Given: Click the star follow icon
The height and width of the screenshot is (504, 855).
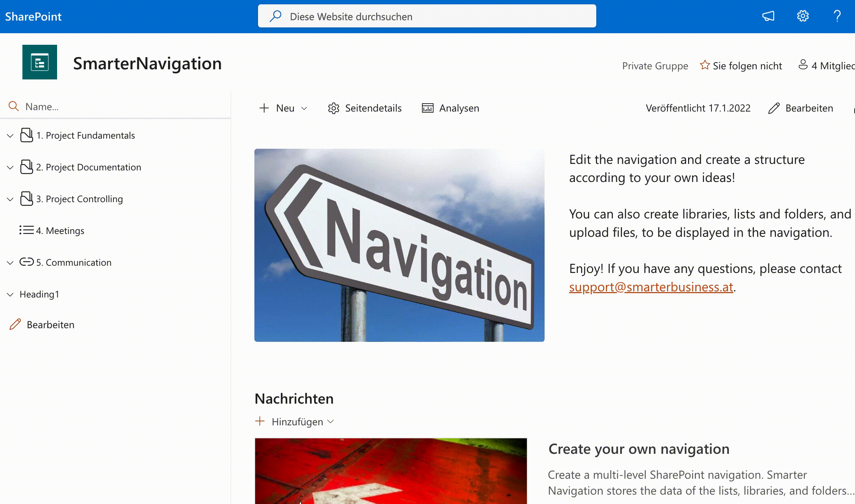Looking at the screenshot, I should (x=705, y=65).
